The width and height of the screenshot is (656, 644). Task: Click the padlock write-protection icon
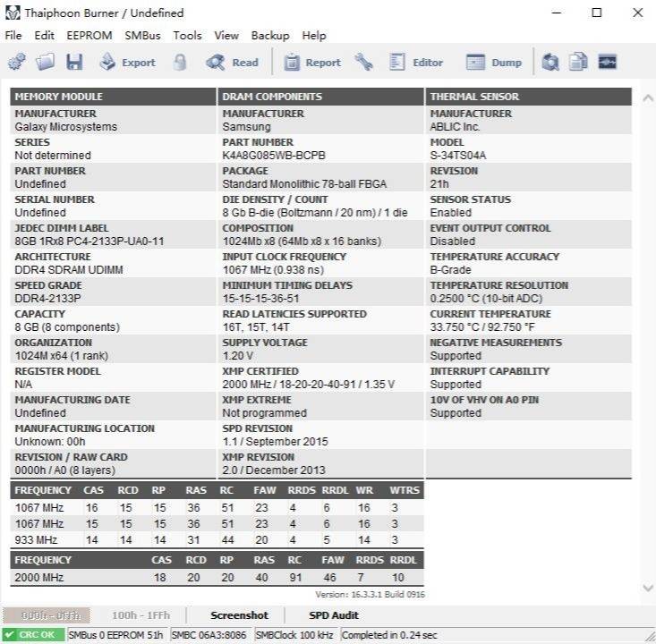(x=180, y=63)
